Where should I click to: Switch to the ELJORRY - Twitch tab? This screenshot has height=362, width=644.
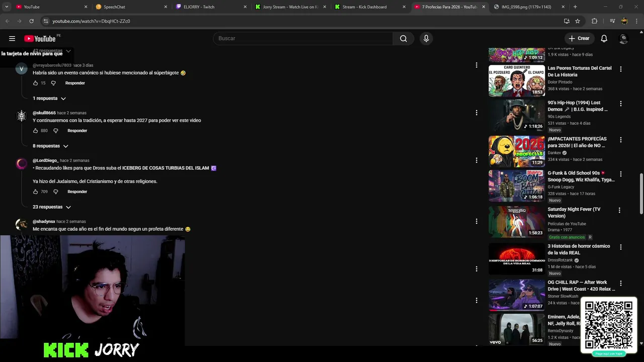(211, 7)
